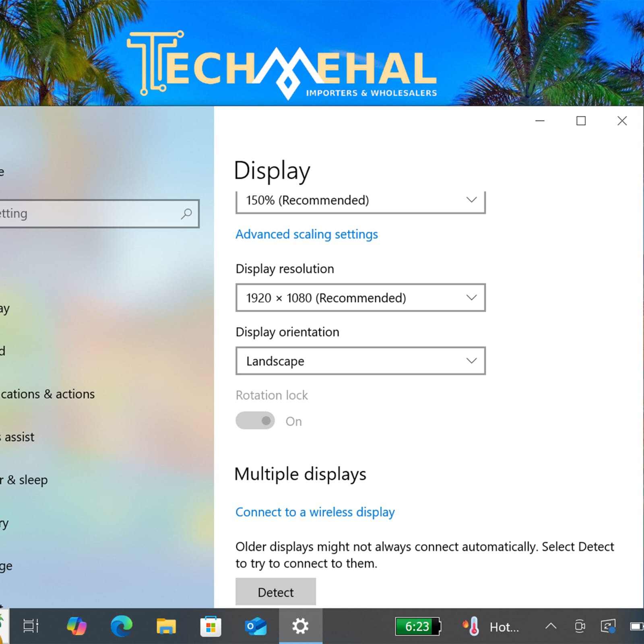
Task: Click the Display page heading
Action: click(272, 171)
